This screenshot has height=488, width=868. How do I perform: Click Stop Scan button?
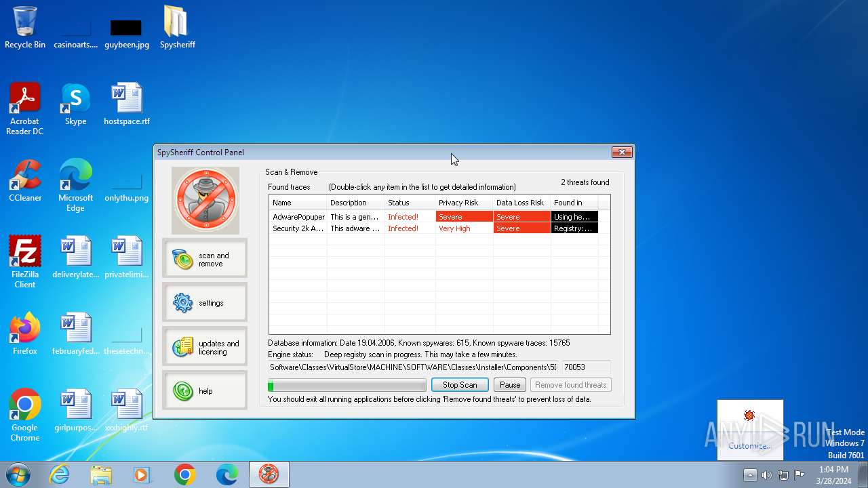(460, 385)
